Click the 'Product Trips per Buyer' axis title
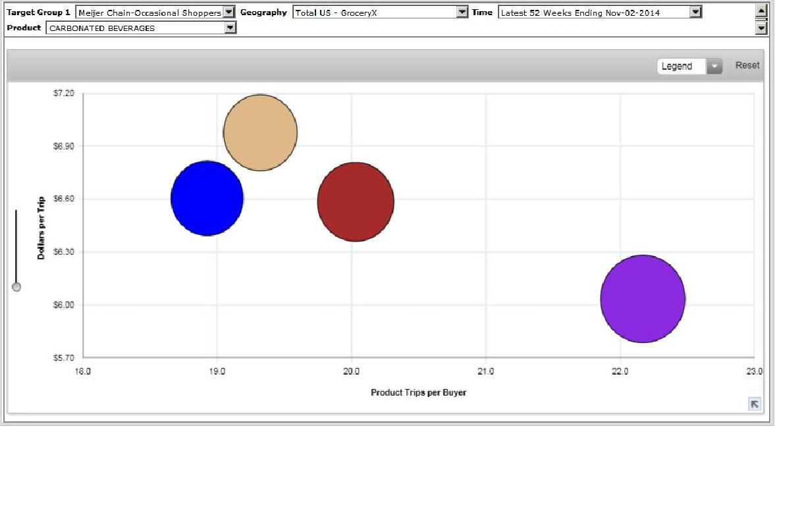Screen dimensions: 802x532 (418, 392)
